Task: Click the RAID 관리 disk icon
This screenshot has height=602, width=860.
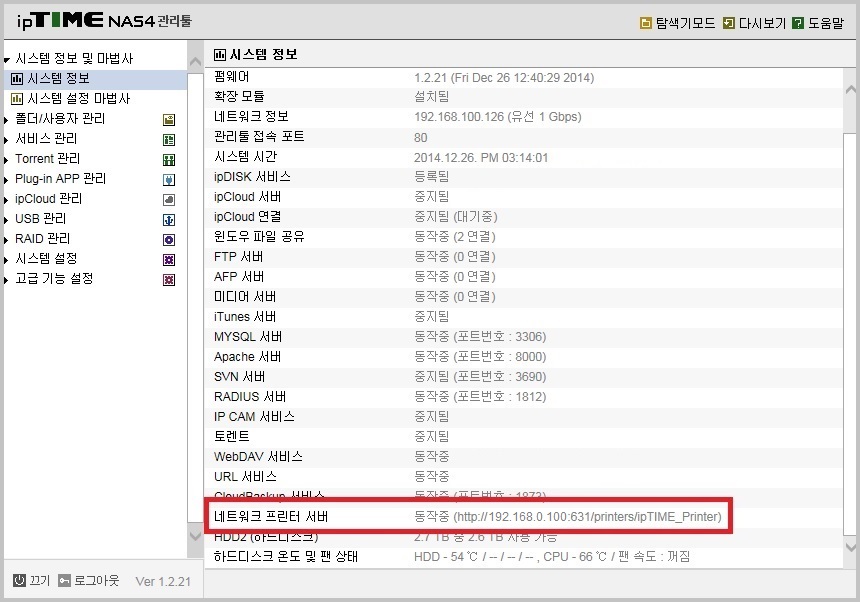Action: 169,240
